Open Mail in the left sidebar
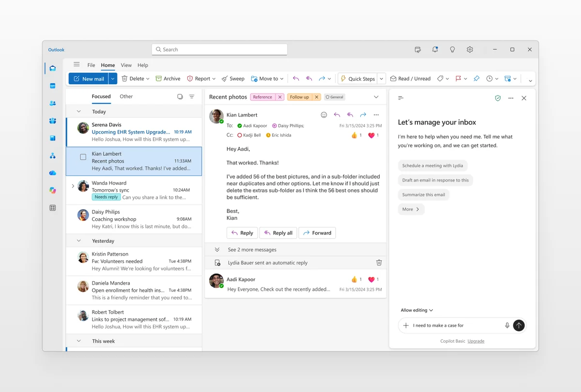 pos(53,68)
